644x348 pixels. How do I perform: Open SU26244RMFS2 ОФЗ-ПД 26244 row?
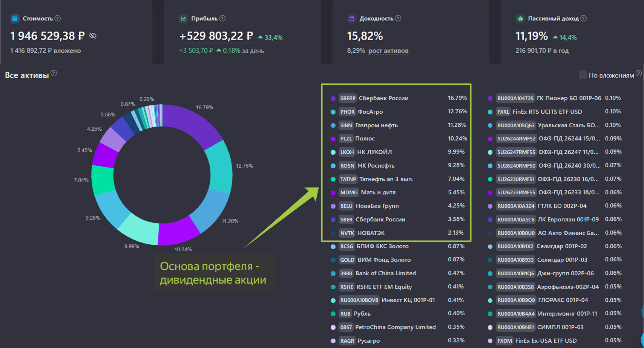(555, 139)
